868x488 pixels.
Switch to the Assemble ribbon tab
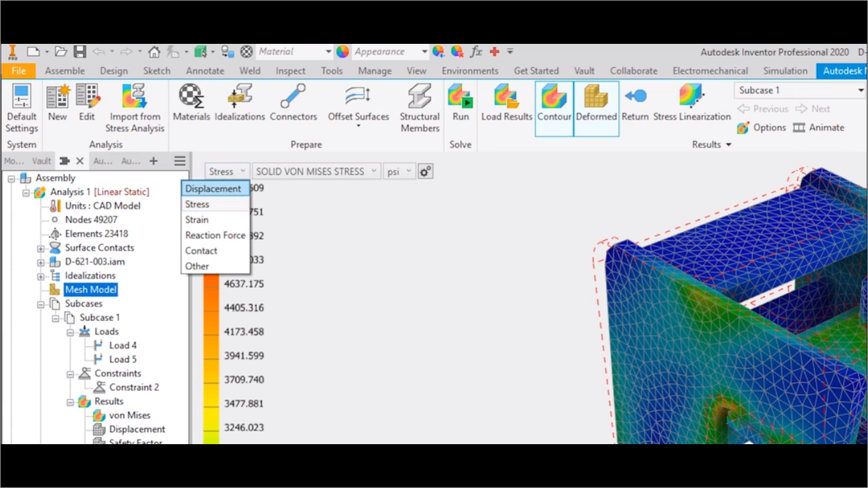pos(65,71)
